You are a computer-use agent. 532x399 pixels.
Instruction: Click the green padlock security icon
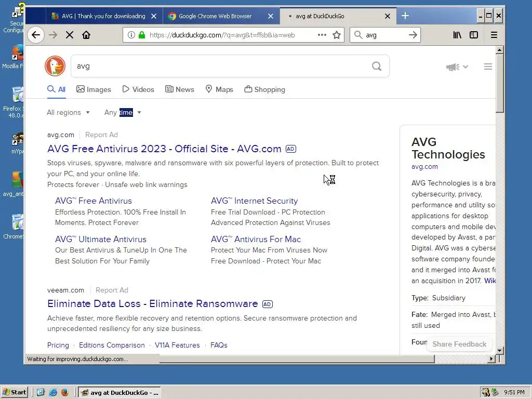(x=142, y=35)
